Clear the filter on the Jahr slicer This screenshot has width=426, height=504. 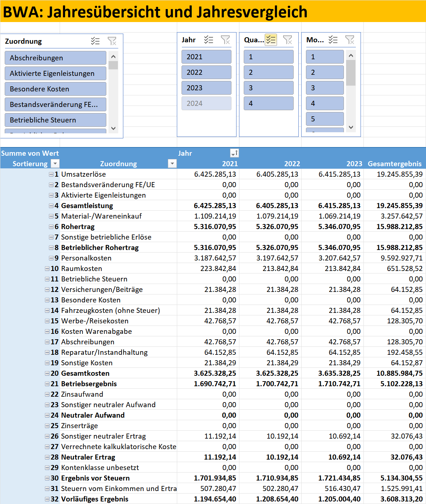[x=225, y=40]
